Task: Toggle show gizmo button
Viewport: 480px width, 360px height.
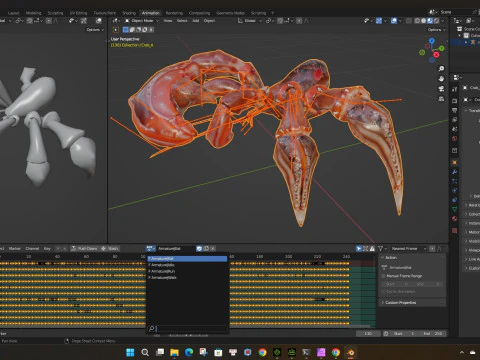Action: click(x=379, y=21)
